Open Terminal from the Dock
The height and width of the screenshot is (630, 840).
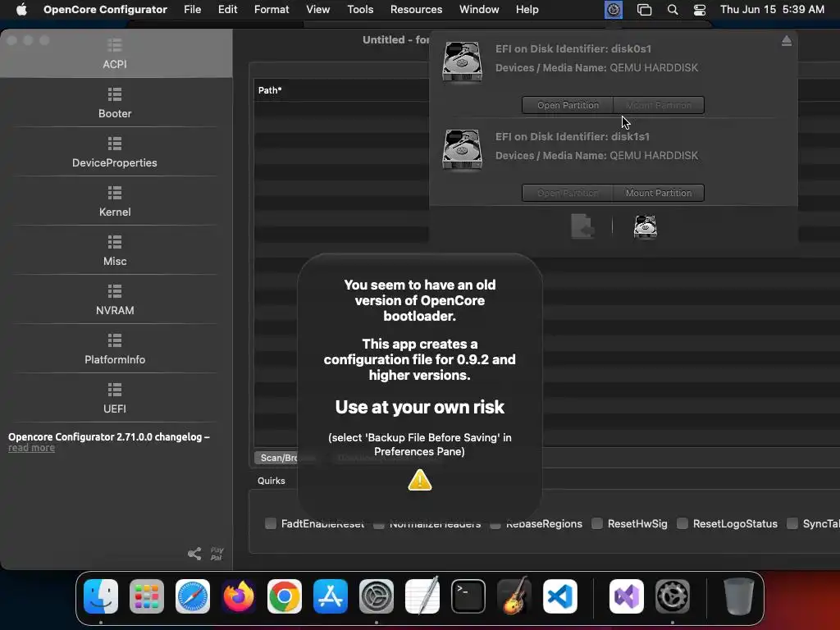pyautogui.click(x=468, y=596)
